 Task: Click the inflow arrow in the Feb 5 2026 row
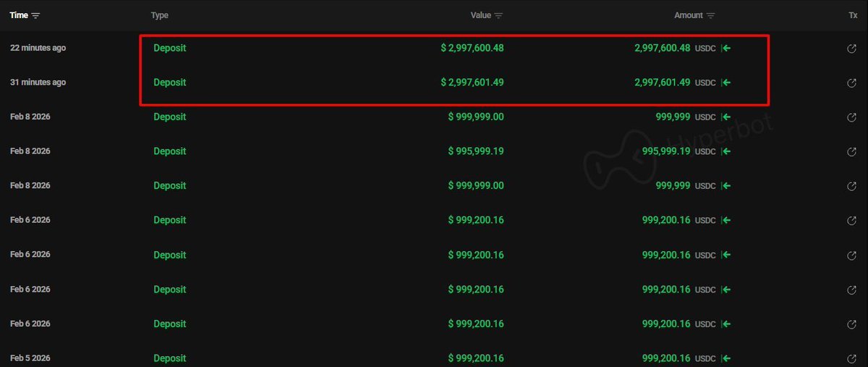click(726, 358)
